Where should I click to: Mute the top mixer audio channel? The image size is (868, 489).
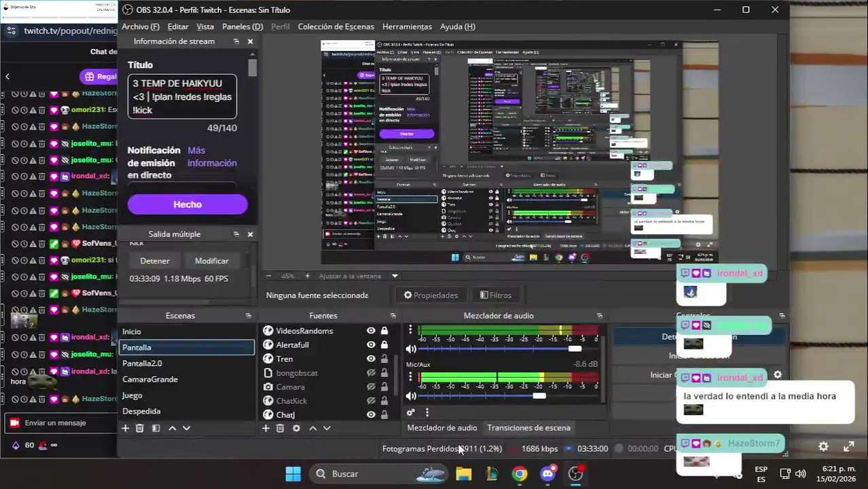411,349
